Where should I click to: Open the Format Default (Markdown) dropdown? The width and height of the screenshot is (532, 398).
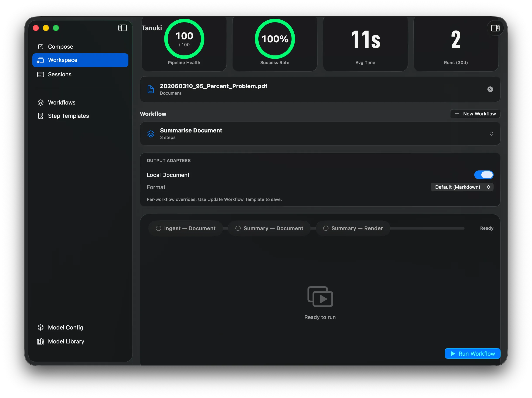462,187
